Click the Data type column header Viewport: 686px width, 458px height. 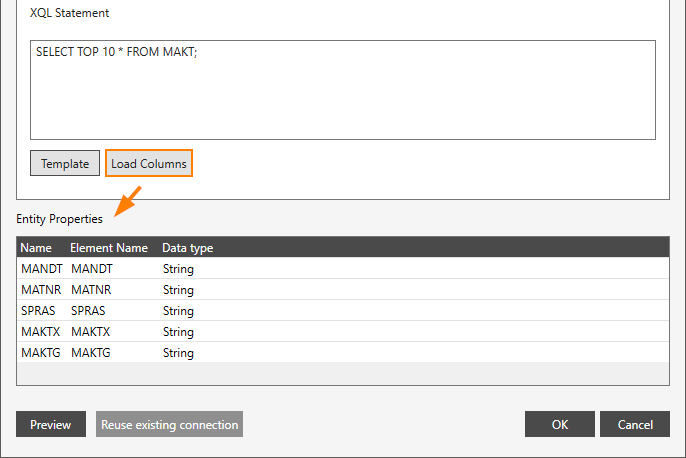click(x=188, y=248)
